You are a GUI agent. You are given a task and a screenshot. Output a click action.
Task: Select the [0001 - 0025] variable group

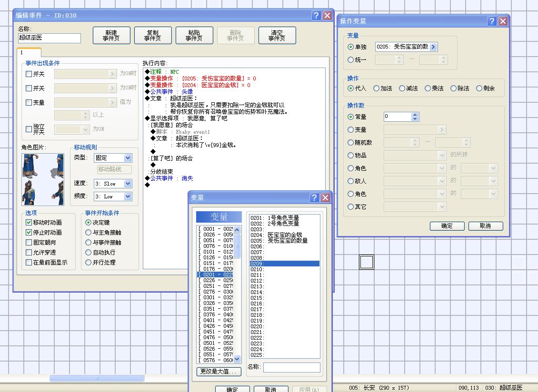[216, 229]
